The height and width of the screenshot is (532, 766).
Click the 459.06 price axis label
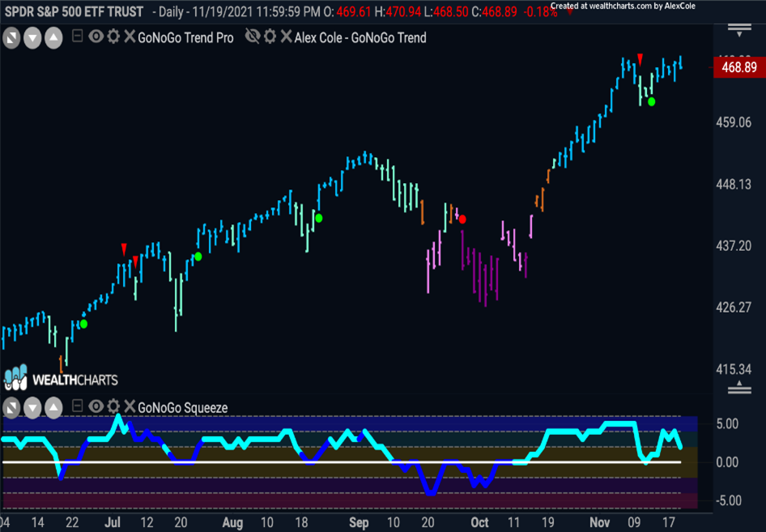[734, 122]
